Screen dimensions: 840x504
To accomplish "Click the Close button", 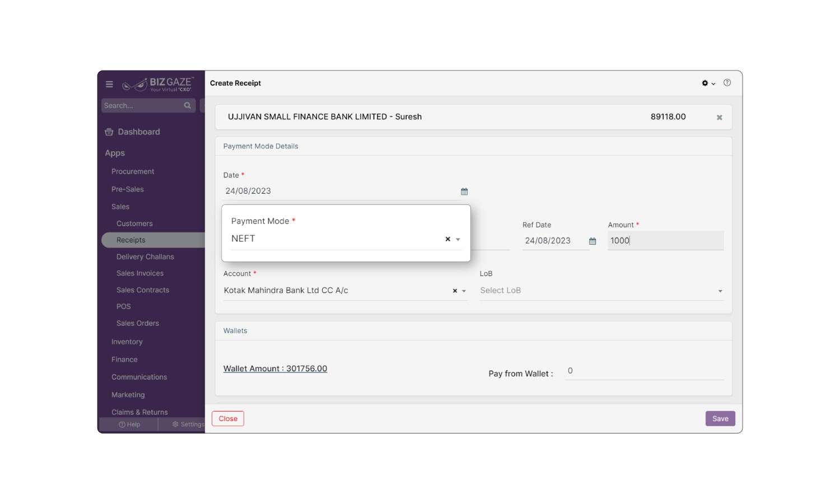I will 228,419.
